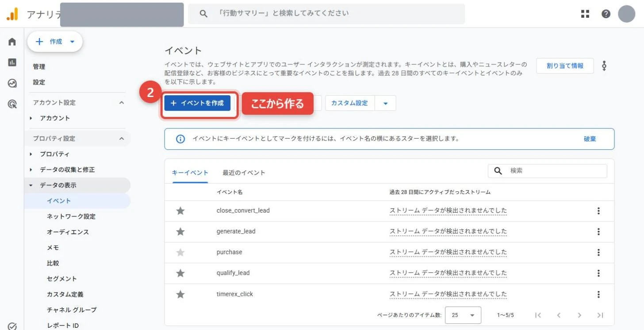Image resolution: width=644 pixels, height=330 pixels.
Task: Open チャネル グループ in the sidebar
Action: click(72, 310)
